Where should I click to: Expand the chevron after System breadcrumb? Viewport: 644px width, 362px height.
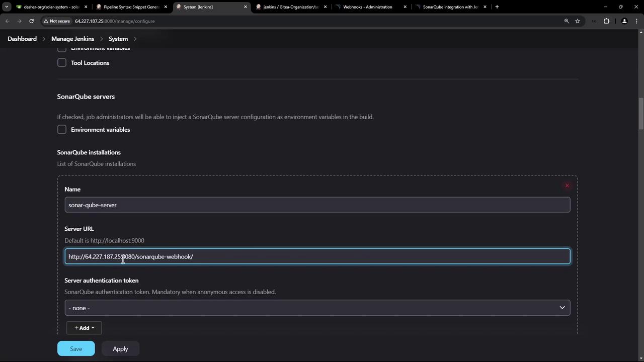(135, 39)
